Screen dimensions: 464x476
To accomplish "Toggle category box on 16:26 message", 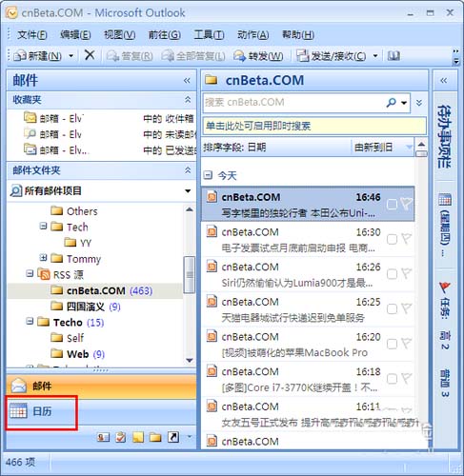I will pos(392,274).
